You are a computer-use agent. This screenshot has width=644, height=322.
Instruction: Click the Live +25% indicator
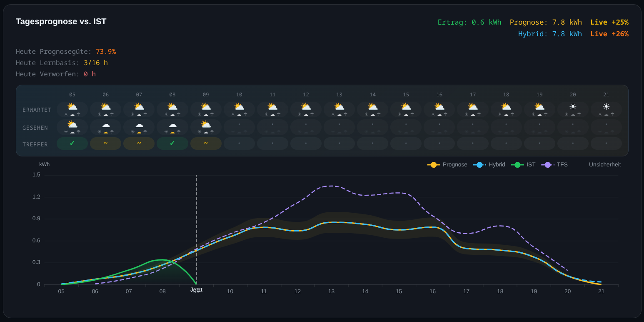pyautogui.click(x=609, y=22)
